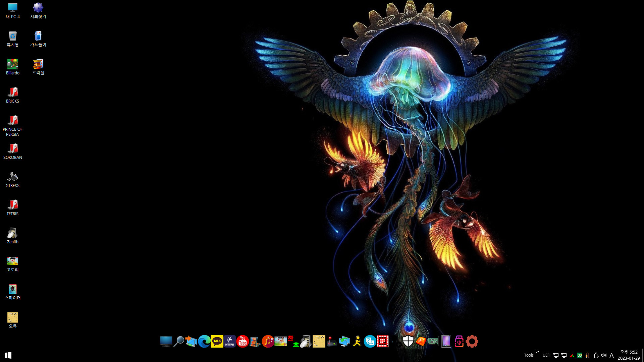Screen dimensions: 644x362
Task: Click the safely remove USB tray icon
Action: click(x=596, y=355)
